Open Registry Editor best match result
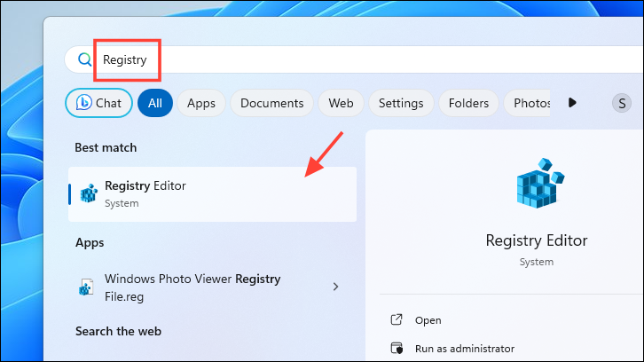 212,194
